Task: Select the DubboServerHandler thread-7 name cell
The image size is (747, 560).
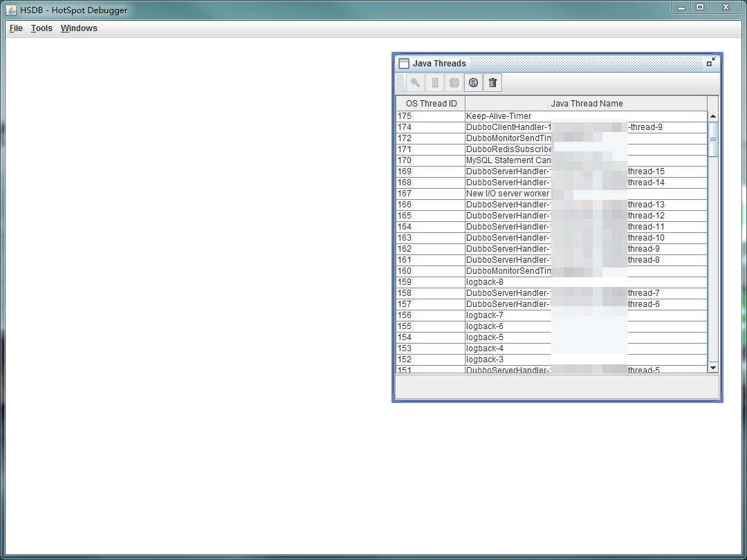Action: coord(587,293)
